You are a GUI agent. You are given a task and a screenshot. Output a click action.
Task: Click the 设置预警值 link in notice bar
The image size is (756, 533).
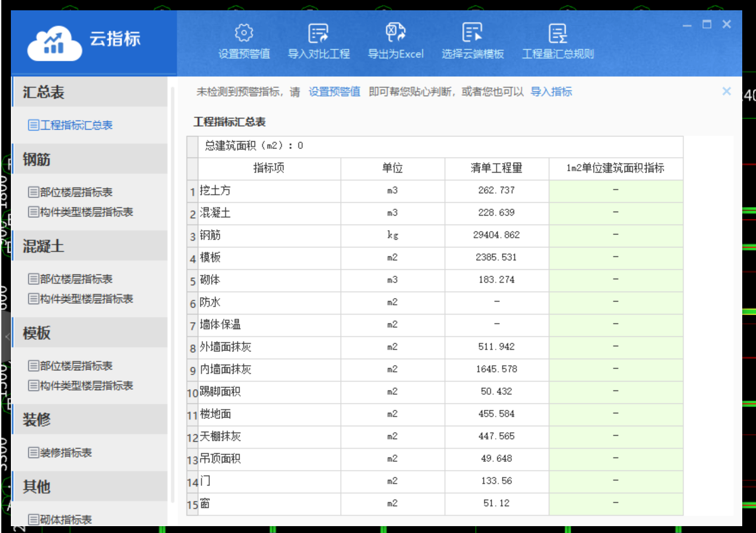(334, 92)
